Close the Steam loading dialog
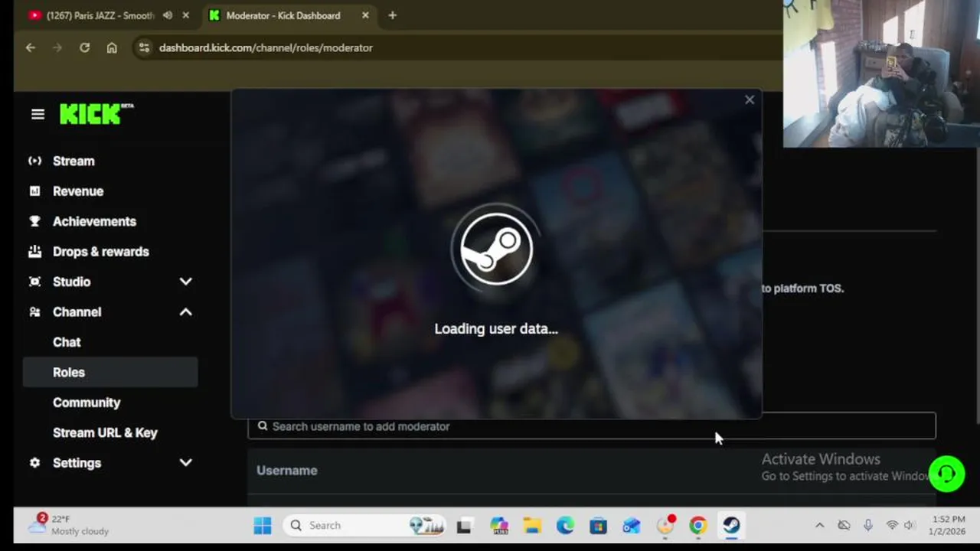The width and height of the screenshot is (980, 551). 750,99
